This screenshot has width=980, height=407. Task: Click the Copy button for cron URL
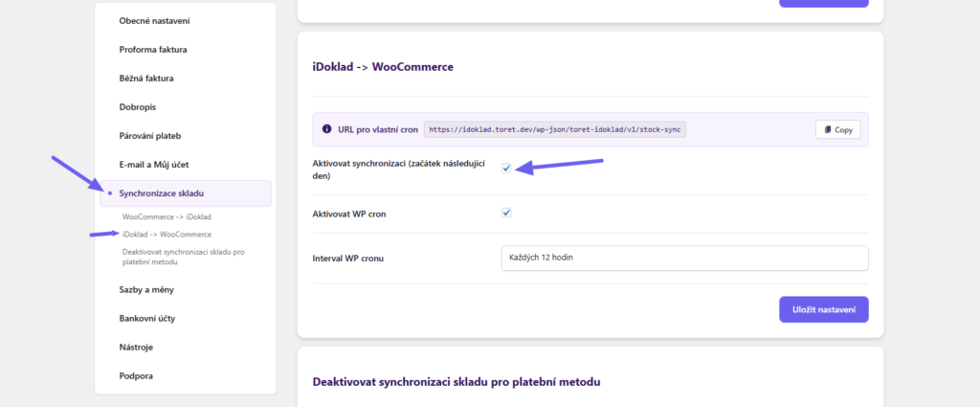click(x=836, y=129)
